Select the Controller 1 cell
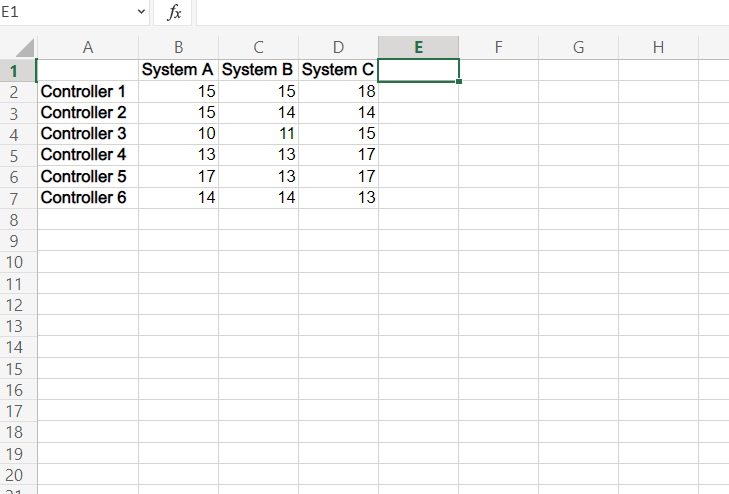Screen dimensions: 729x494 tap(88, 92)
